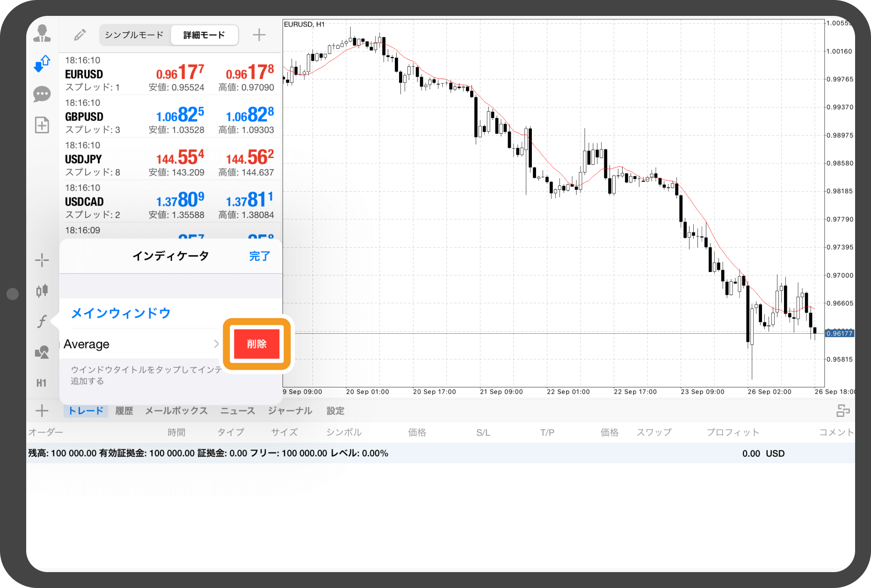This screenshot has width=871, height=588.
Task: Open the indicators function icon
Action: 42,321
